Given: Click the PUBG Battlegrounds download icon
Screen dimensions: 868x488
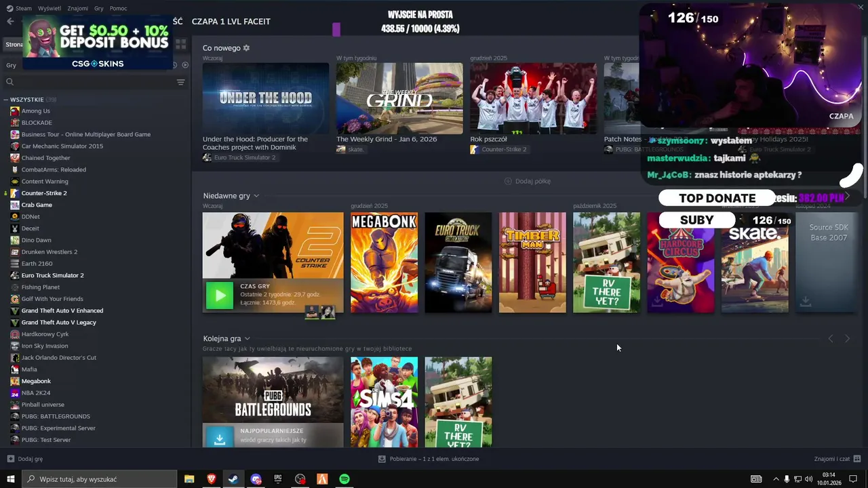Looking at the screenshot, I should [220, 439].
